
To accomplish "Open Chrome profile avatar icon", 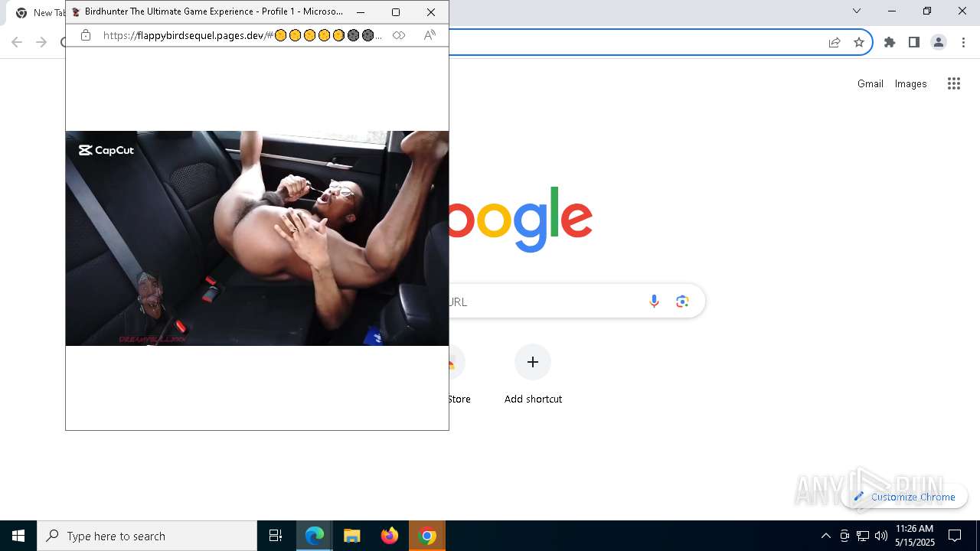I will (x=939, y=43).
